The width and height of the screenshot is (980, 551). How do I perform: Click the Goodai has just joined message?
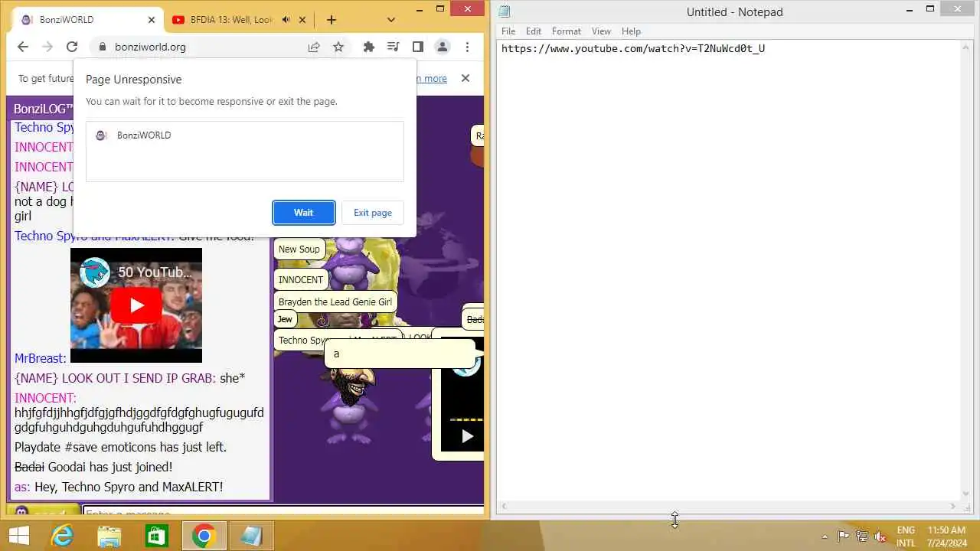click(93, 467)
